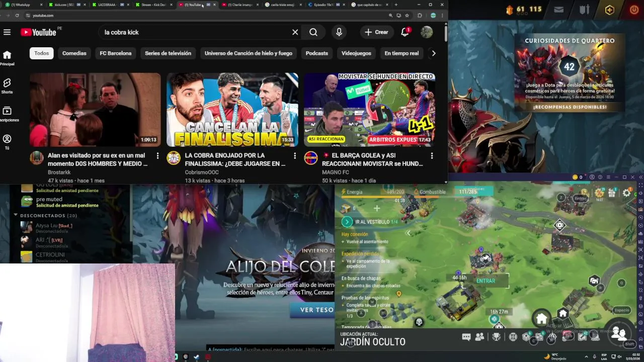Collapse the quest panel with double chevron
This screenshot has width=644, height=362.
409,233
